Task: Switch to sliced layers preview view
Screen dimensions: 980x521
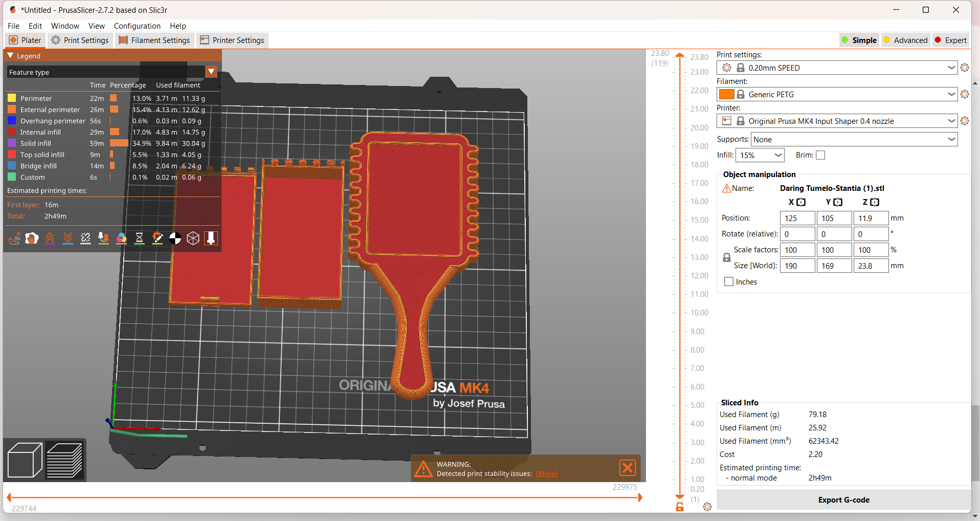Action: coord(64,460)
